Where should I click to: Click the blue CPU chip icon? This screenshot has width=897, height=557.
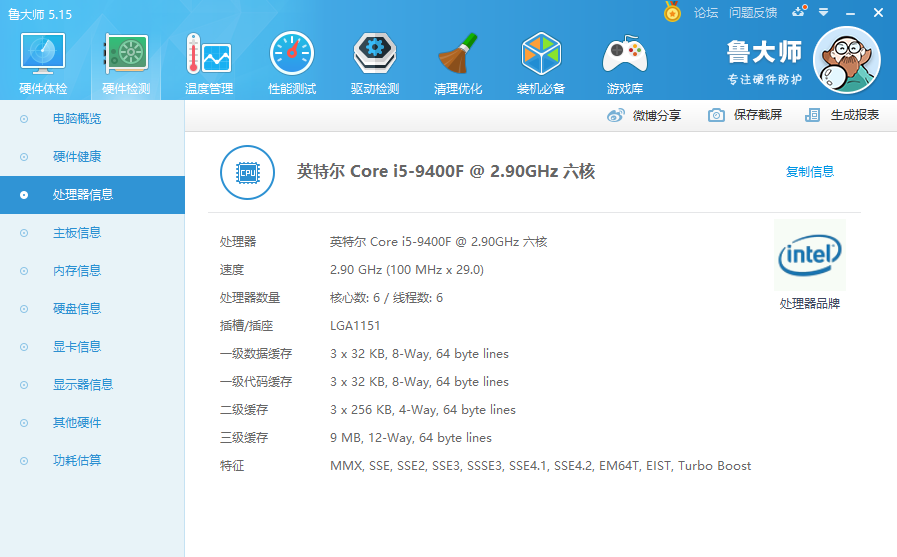(248, 172)
